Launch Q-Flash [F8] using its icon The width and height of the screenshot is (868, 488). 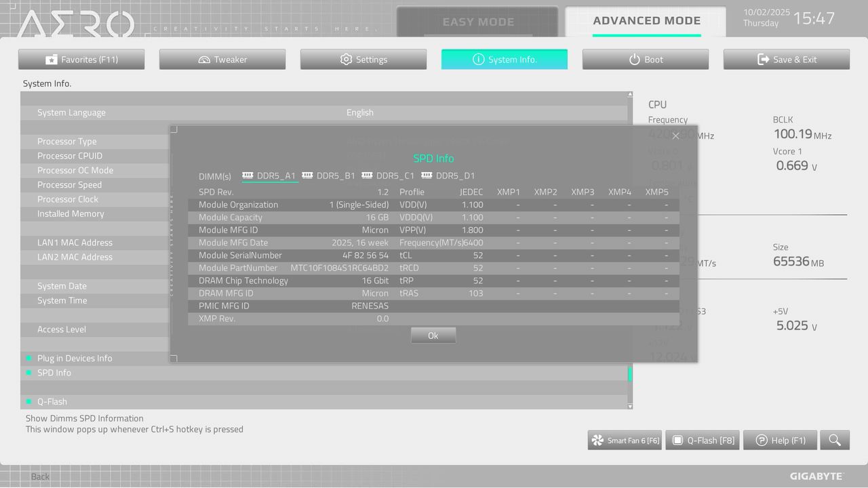pos(677,440)
